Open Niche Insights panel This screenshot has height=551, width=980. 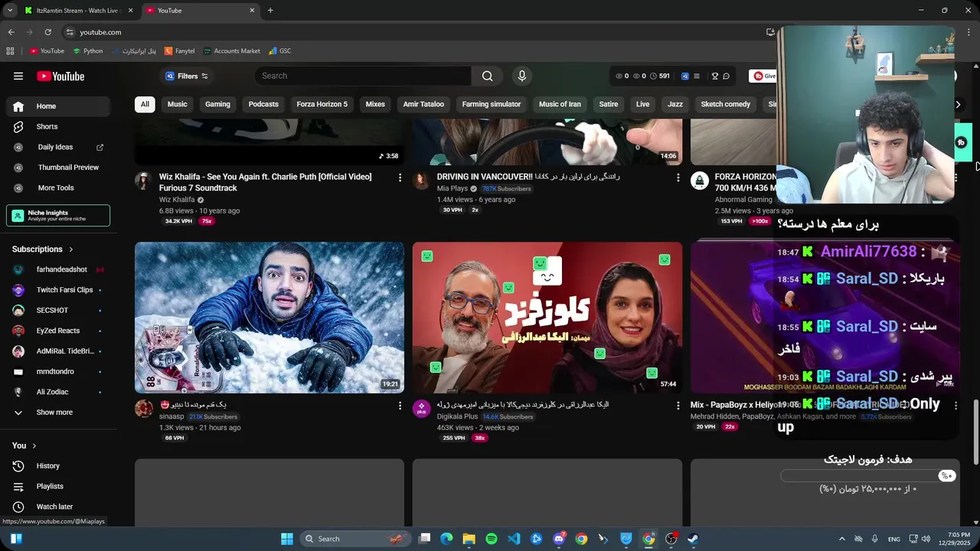click(58, 216)
